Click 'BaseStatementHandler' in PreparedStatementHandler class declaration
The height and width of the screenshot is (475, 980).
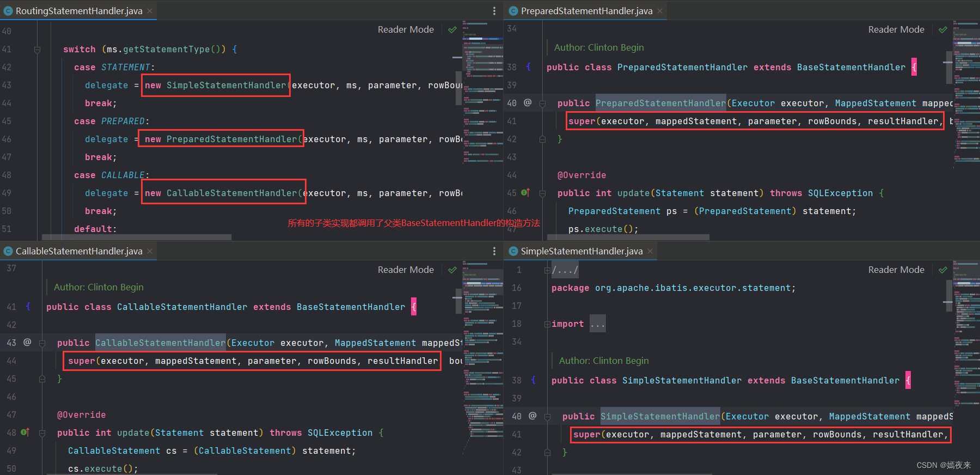coord(851,68)
